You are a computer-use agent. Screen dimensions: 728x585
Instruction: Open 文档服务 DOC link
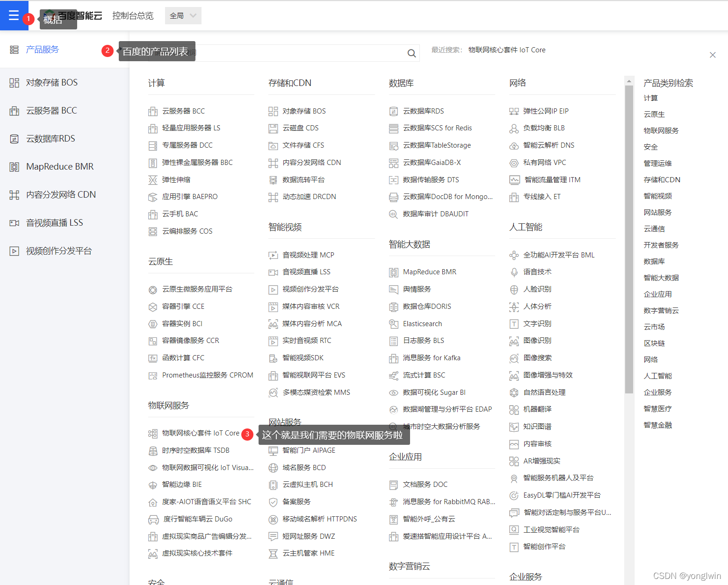(425, 485)
